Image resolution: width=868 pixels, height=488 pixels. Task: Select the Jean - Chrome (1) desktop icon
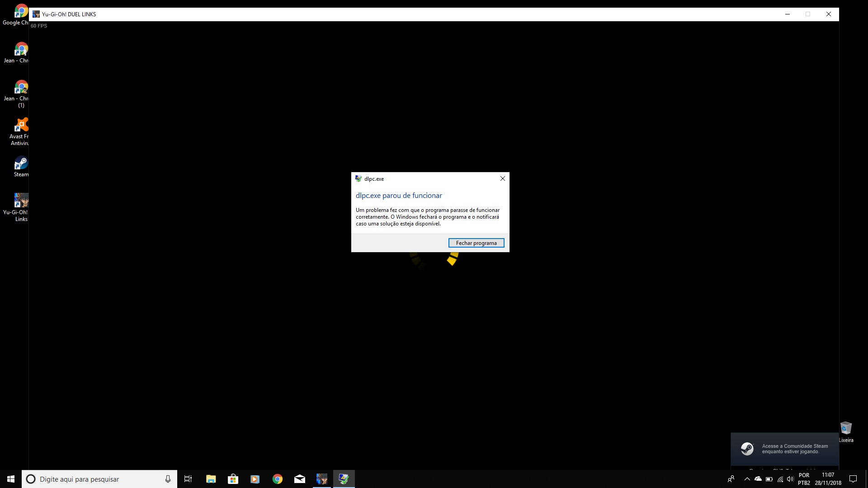pos(16,94)
